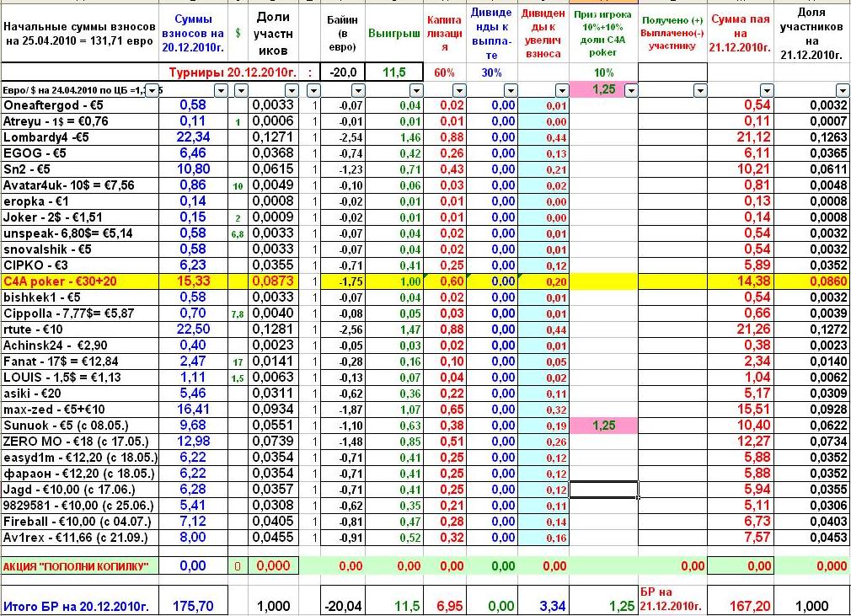
Task: Select the ZERO MO contribution value 12,98
Action: click(x=193, y=442)
